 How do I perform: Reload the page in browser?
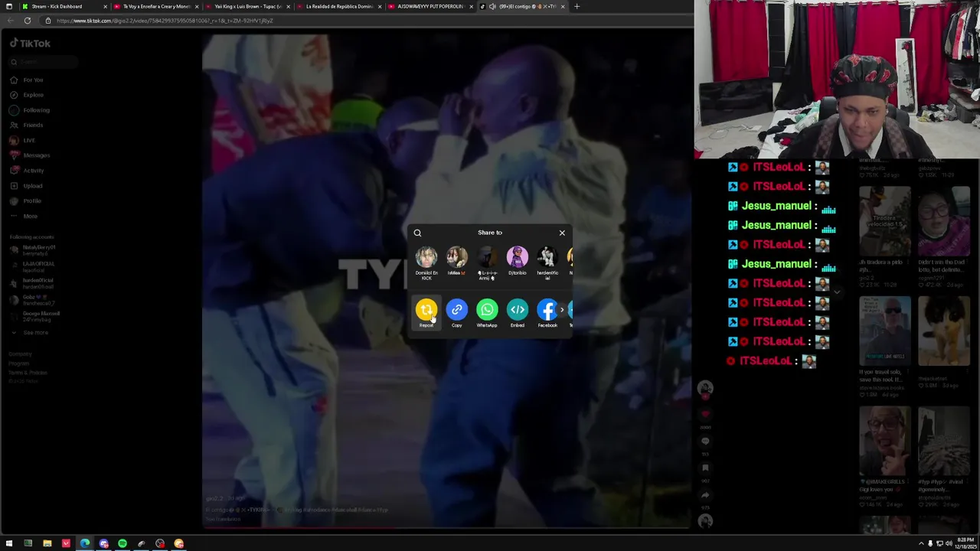point(28,21)
